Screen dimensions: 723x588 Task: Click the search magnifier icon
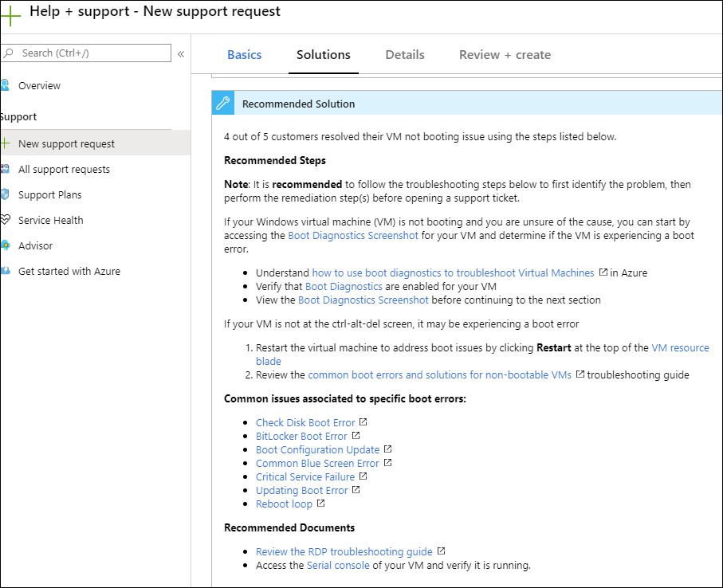8,53
